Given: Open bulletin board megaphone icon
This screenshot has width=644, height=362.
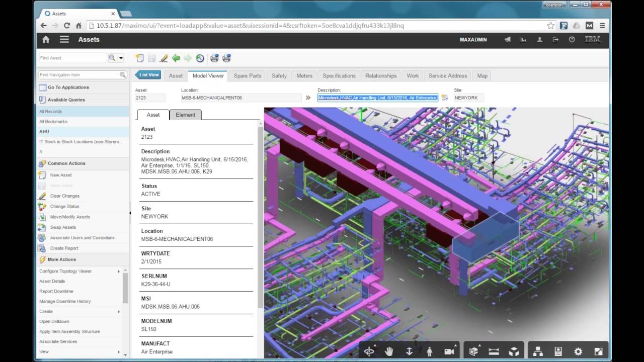Looking at the screenshot, I should (x=508, y=40).
